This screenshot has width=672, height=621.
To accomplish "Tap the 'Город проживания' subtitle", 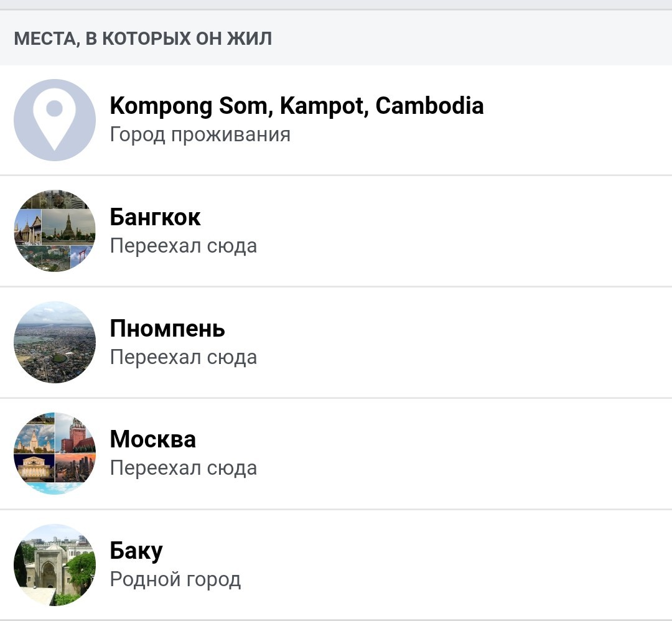I will coord(200,134).
